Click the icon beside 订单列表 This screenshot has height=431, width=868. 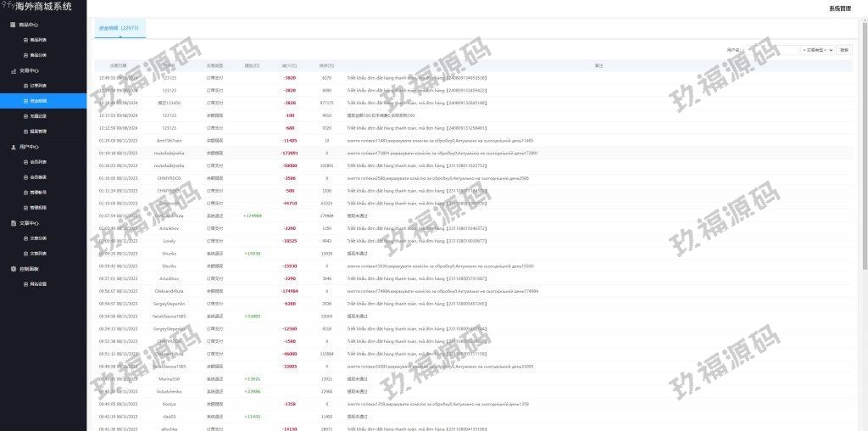25,86
